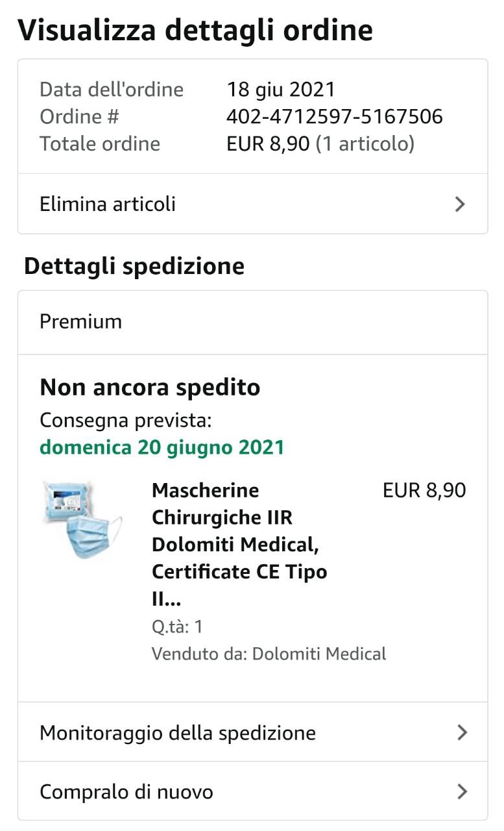This screenshot has width=504, height=831.
Task: Tap the arrow next to Monitoraggio della spedizione
Action: click(462, 733)
